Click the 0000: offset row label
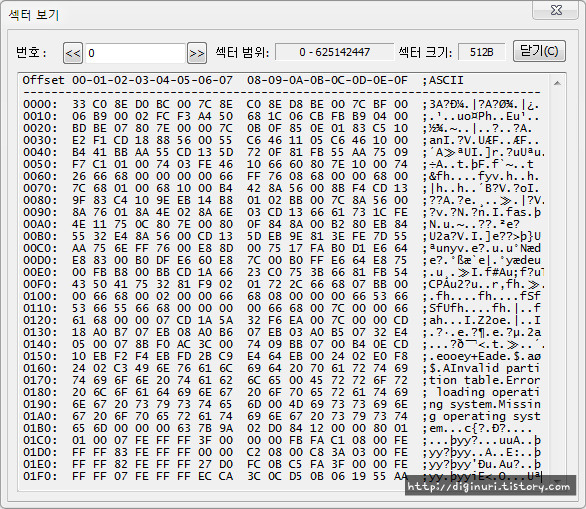This screenshot has width=586, height=509. pos(40,104)
